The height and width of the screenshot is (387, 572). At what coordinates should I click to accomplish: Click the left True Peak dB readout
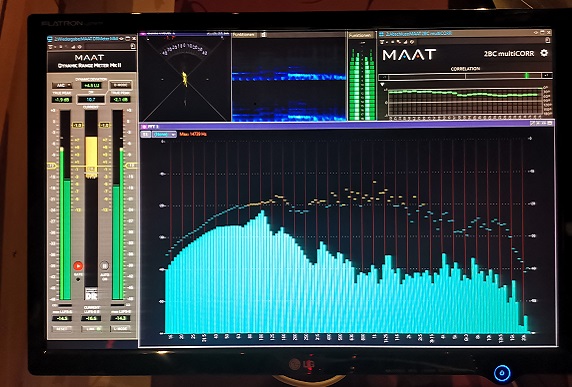point(62,100)
